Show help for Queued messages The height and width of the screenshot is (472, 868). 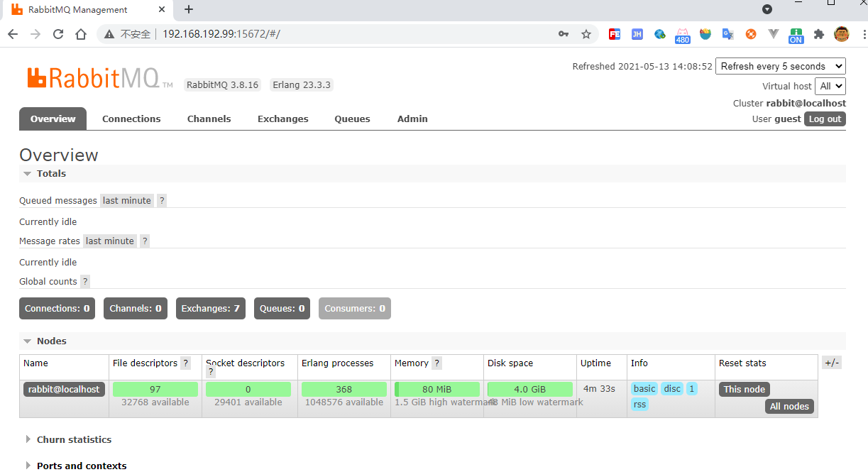[x=162, y=201]
